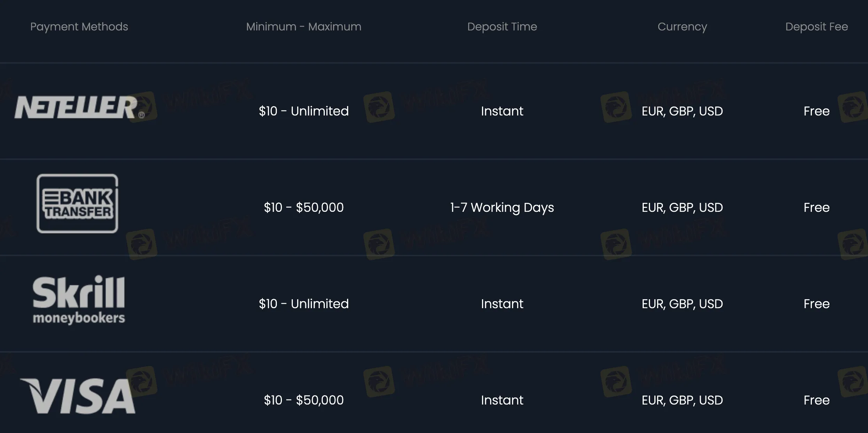Viewport: 868px width, 433px height.
Task: Select the Currency column header
Action: tap(682, 27)
